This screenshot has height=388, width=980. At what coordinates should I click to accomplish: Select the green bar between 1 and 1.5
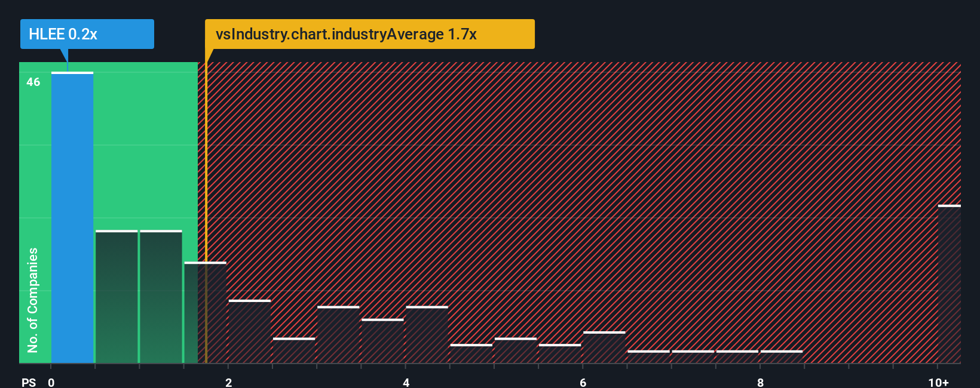pos(161,297)
